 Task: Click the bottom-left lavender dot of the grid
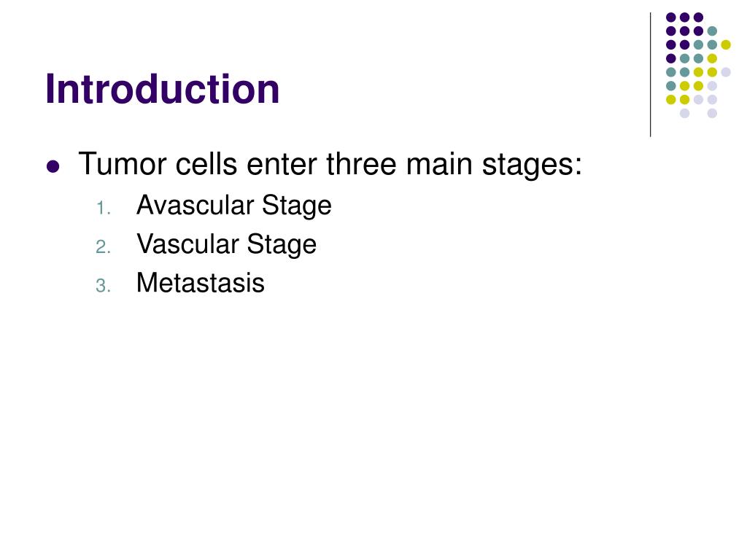click(x=684, y=113)
